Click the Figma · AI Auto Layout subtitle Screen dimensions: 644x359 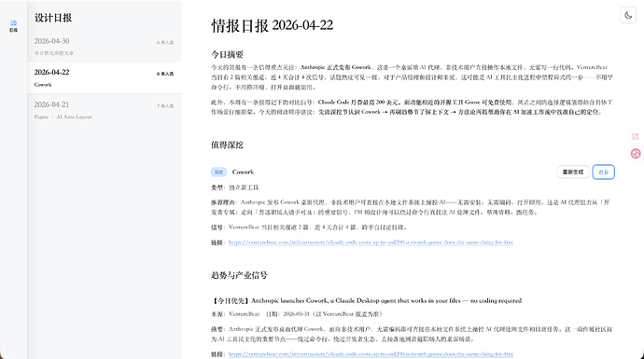[63, 117]
